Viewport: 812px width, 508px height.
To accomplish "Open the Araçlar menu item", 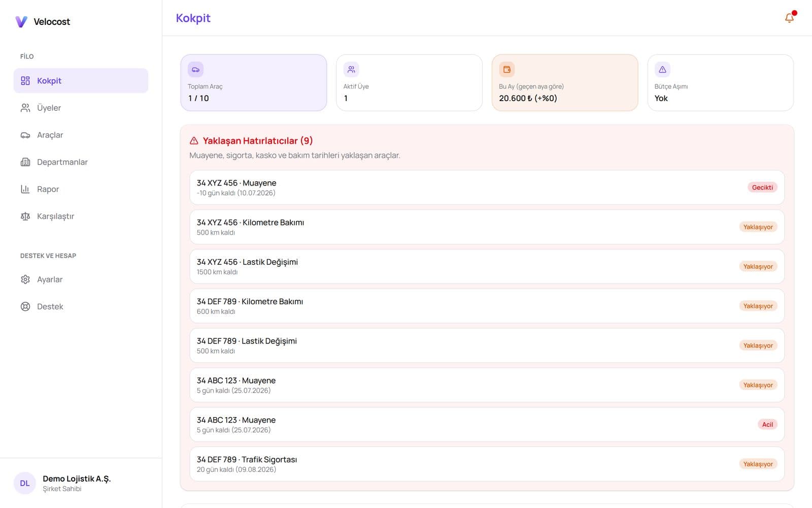I will point(81,135).
